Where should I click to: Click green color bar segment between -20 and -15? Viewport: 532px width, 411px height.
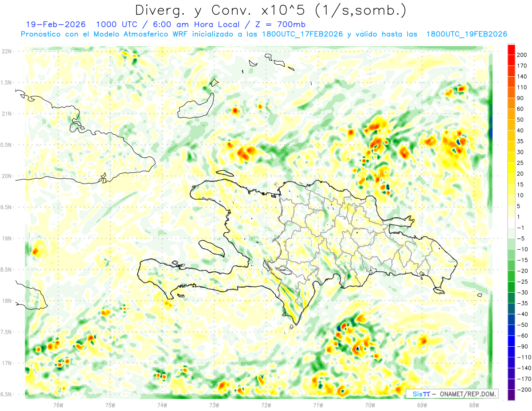click(511, 265)
